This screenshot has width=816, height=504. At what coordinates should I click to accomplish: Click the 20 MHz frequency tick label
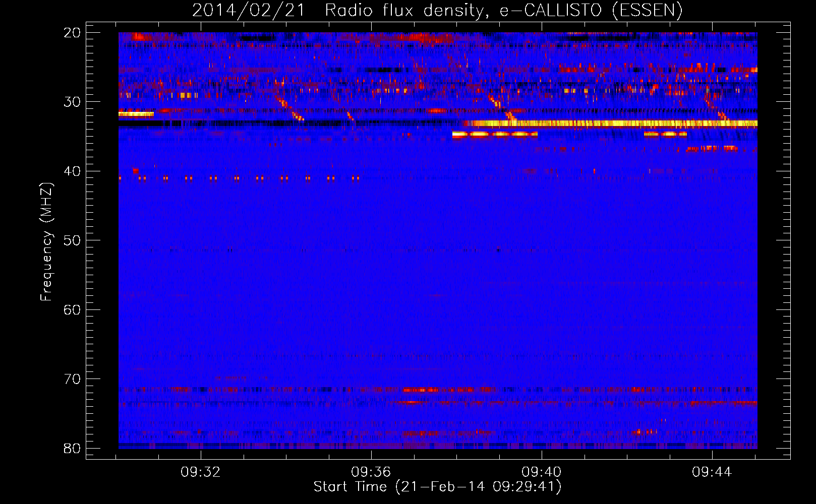(x=72, y=33)
